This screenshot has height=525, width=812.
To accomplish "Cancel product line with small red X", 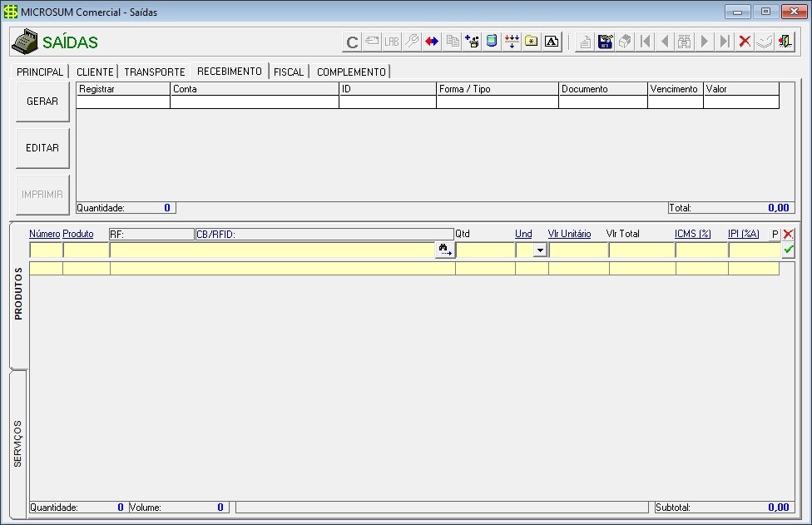I will [x=788, y=235].
